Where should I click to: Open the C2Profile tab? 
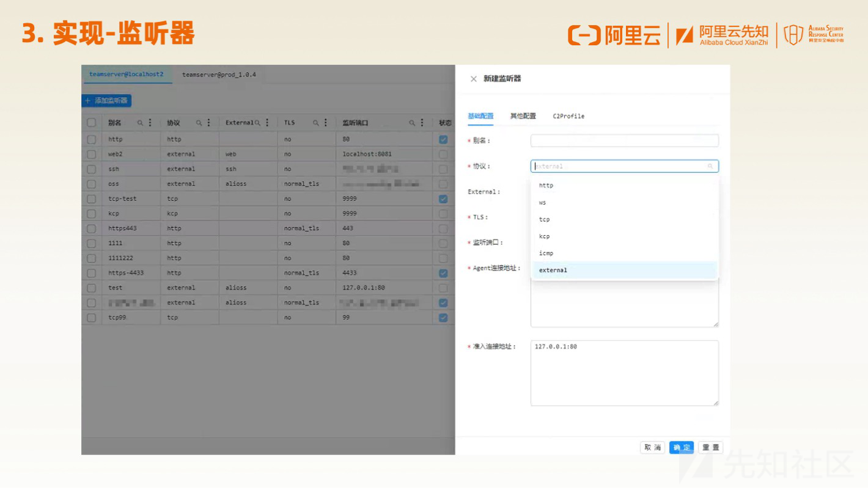tap(568, 116)
